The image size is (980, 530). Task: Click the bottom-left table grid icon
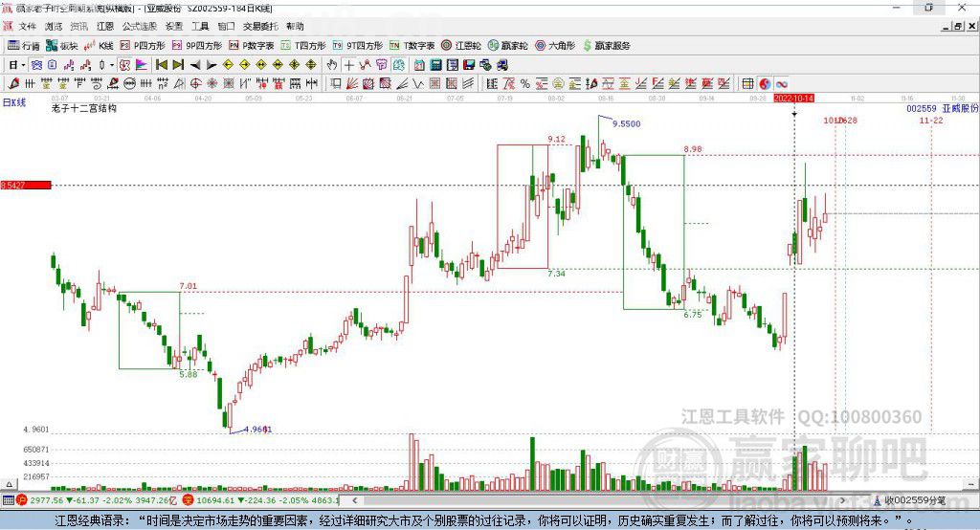[x=8, y=500]
